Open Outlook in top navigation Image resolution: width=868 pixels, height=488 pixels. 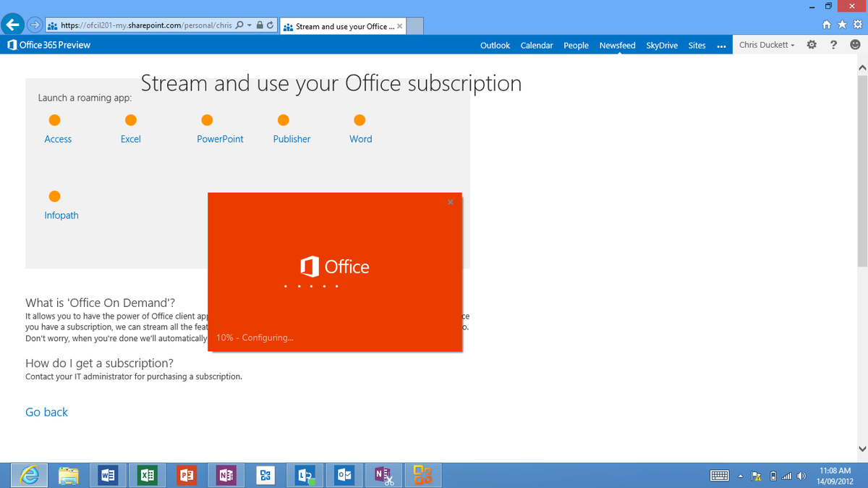(x=495, y=45)
